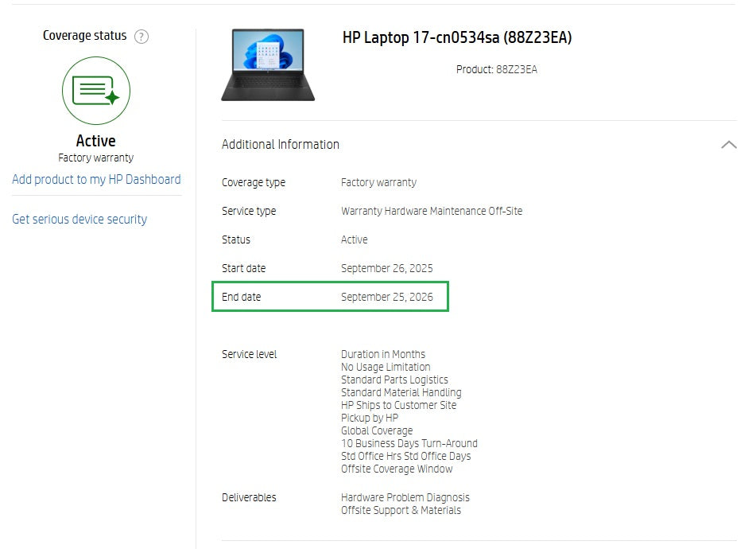This screenshot has height=549, width=756.
Task: Select the Offsite Coverage Window line
Action: click(x=397, y=469)
